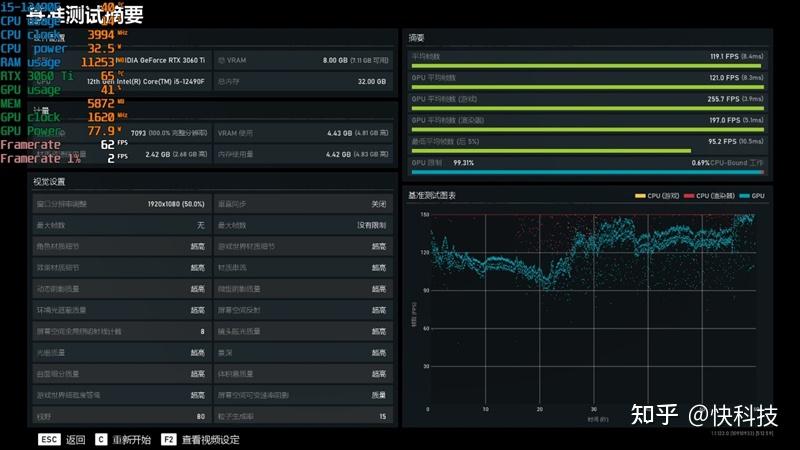The image size is (800, 450).
Task: Select the 基准测试图表 section header
Action: [432, 195]
